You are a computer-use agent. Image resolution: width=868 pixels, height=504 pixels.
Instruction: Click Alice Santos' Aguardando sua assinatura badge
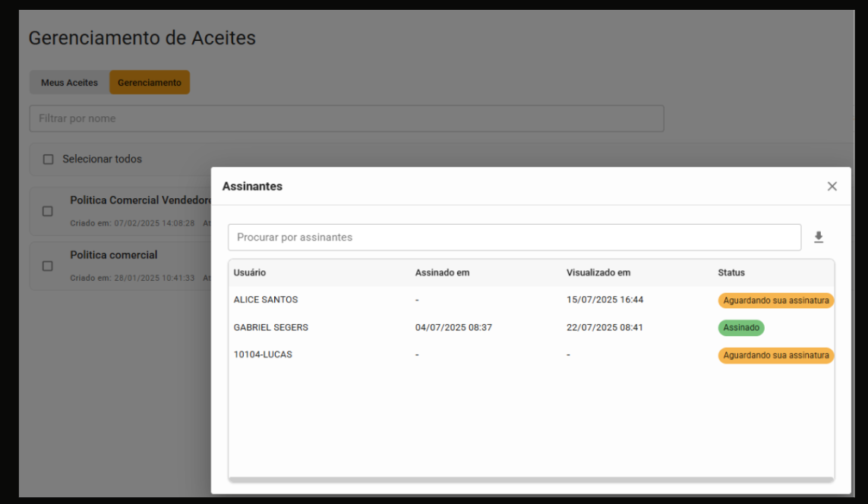[775, 301]
